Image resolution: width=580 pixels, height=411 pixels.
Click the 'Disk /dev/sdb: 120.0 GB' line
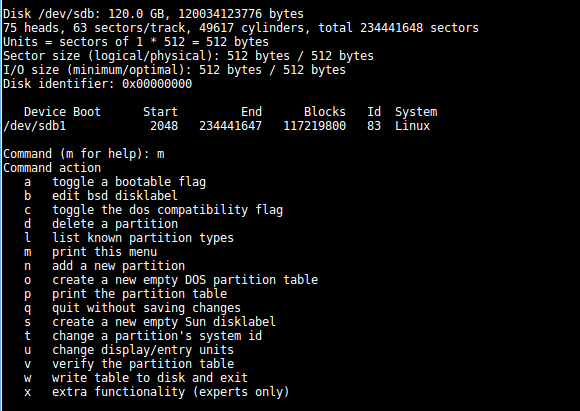pyautogui.click(x=153, y=14)
